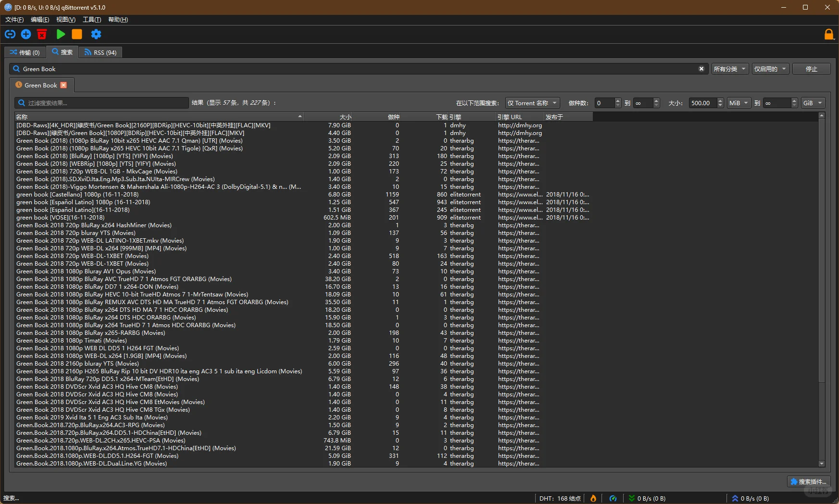Image resolution: width=839 pixels, height=504 pixels.
Task: Click the orange stop torrents icon
Action: (x=77, y=34)
